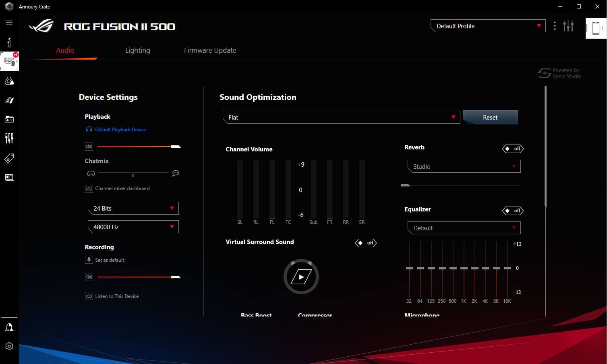Click the microphone Set as default icon
The width and height of the screenshot is (607, 364).
click(x=89, y=260)
